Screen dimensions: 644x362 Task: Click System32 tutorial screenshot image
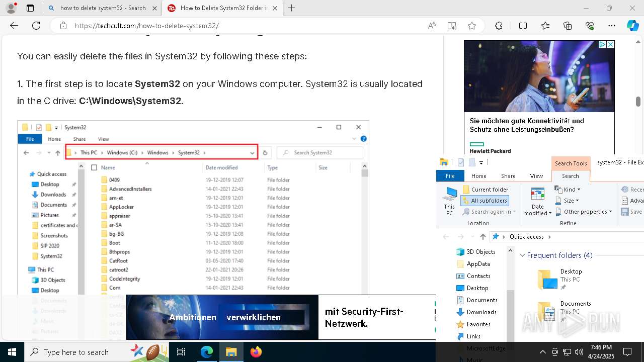point(193,207)
